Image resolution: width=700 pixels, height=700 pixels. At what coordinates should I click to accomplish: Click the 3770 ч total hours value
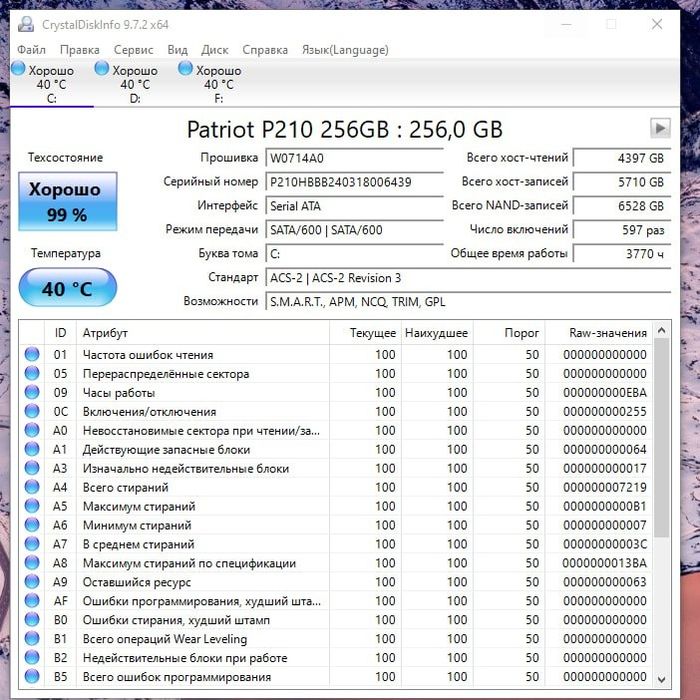tap(622, 254)
